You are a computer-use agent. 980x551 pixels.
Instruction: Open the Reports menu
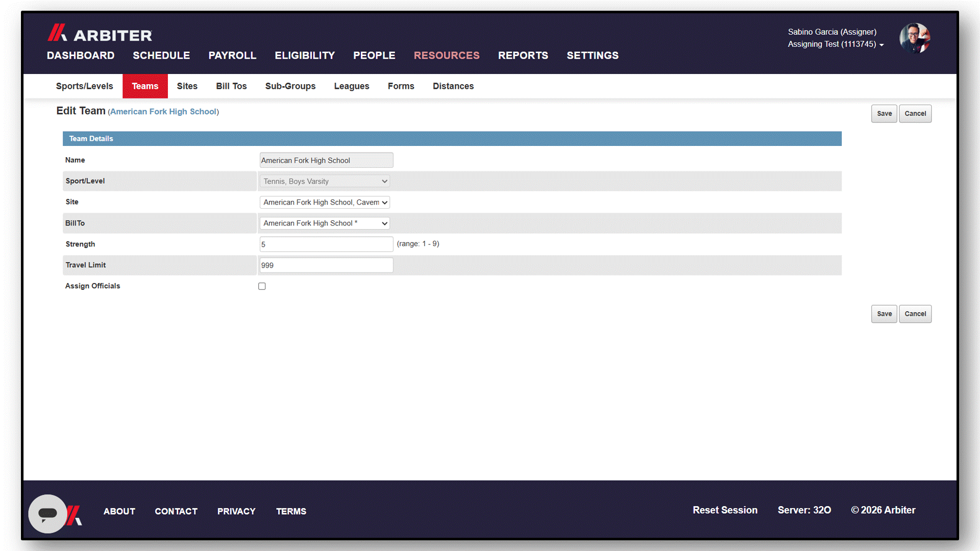coord(523,55)
